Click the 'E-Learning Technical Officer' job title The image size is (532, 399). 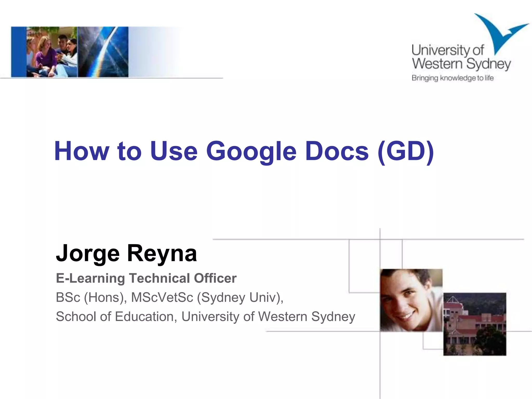[146, 278]
